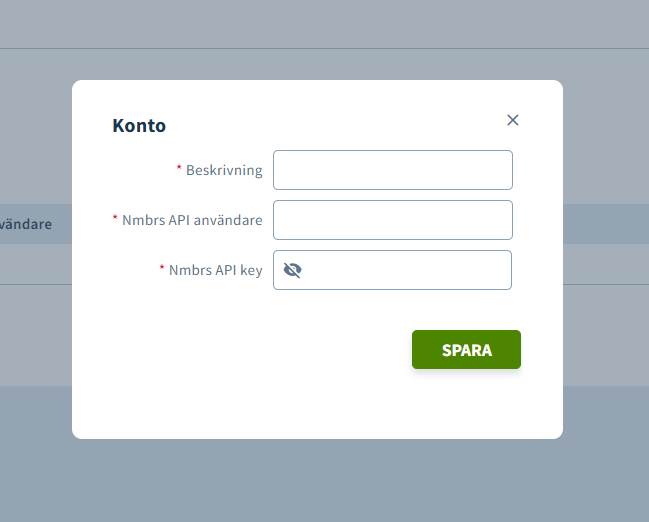The width and height of the screenshot is (649, 522).
Task: Click the asterisk before Nmbrs API användare
Action: pos(115,219)
